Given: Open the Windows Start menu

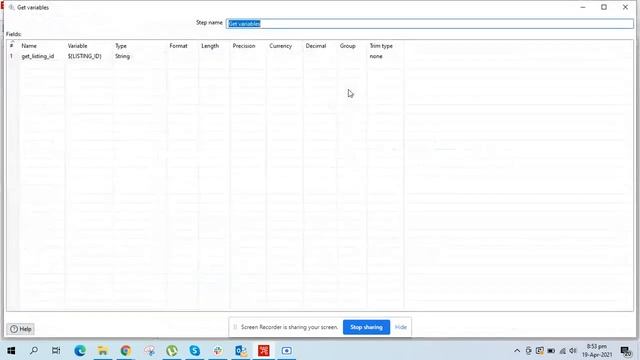Looking at the screenshot, I should (x=11, y=351).
